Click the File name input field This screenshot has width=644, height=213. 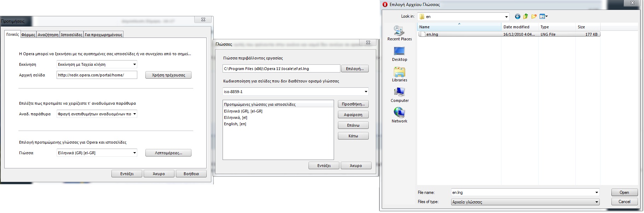coord(523,192)
